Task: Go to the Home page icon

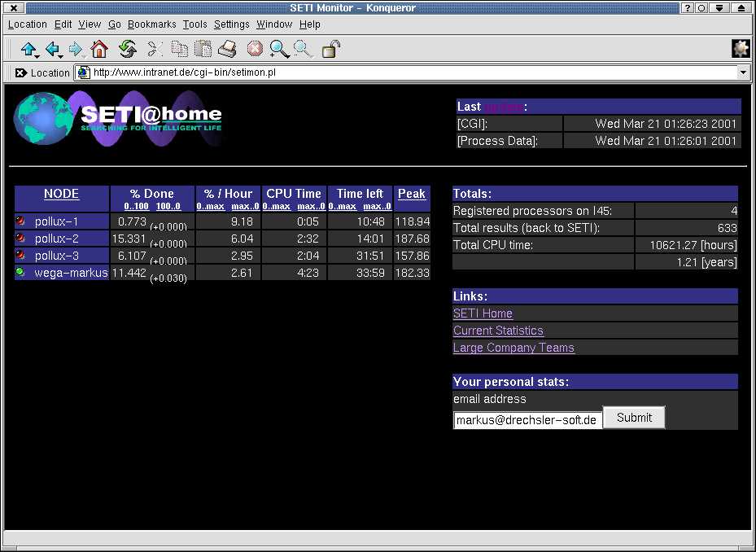Action: click(99, 49)
